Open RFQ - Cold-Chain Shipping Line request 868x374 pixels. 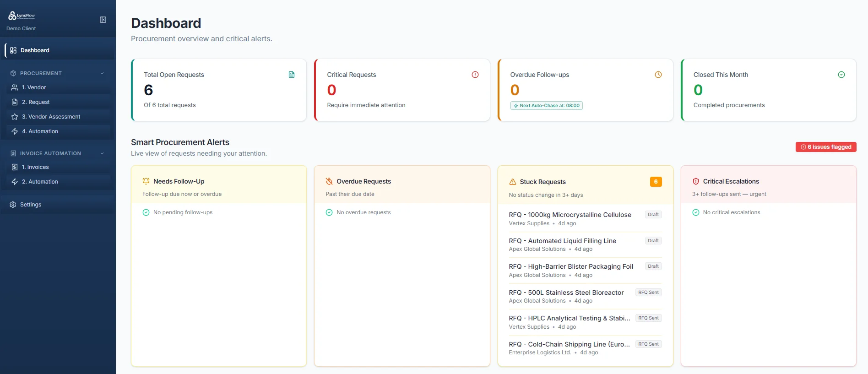click(x=570, y=344)
